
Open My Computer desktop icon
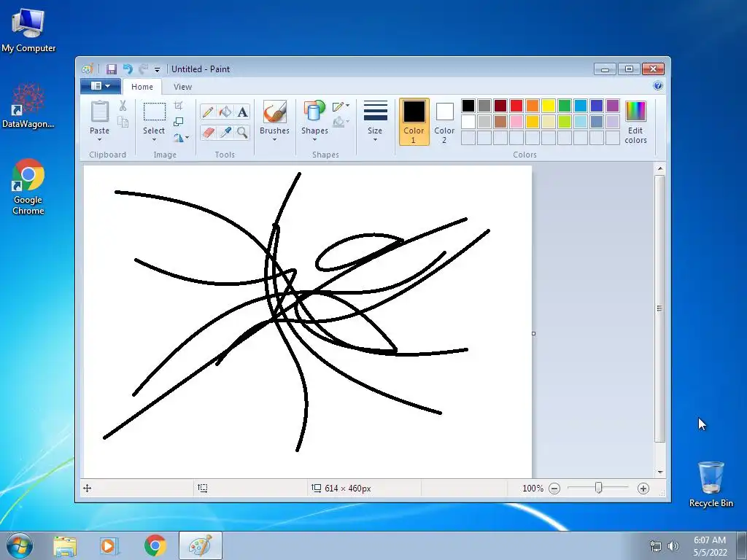pos(28,29)
